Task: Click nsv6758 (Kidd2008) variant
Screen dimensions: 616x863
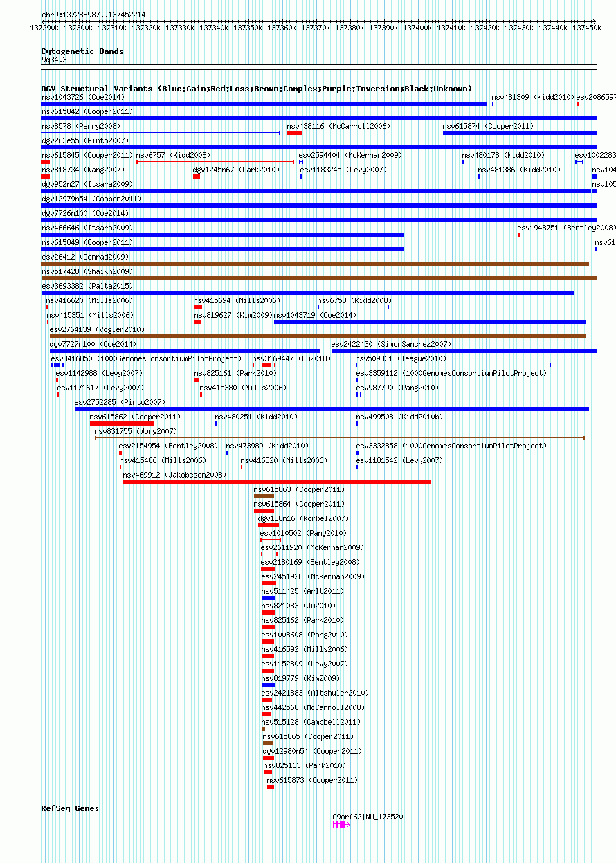Action: pyautogui.click(x=354, y=300)
